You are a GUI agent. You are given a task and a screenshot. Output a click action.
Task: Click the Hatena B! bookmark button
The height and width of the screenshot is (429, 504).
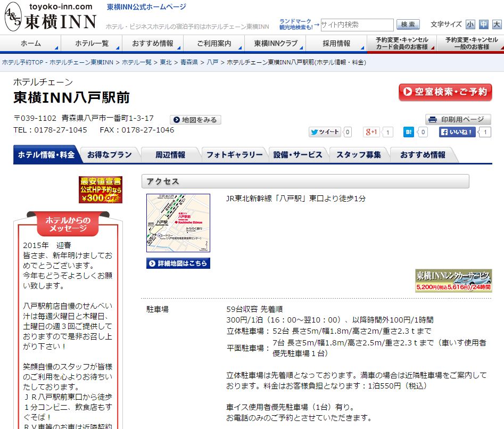point(409,132)
